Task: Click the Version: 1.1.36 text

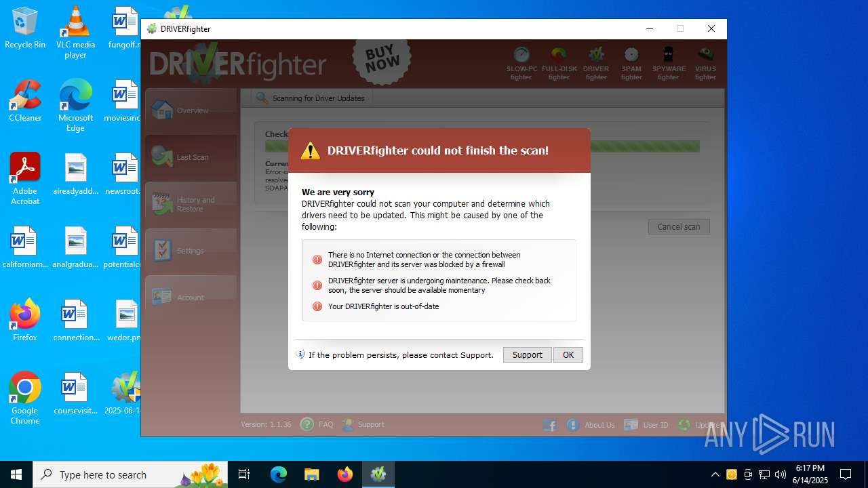Action: point(266,424)
